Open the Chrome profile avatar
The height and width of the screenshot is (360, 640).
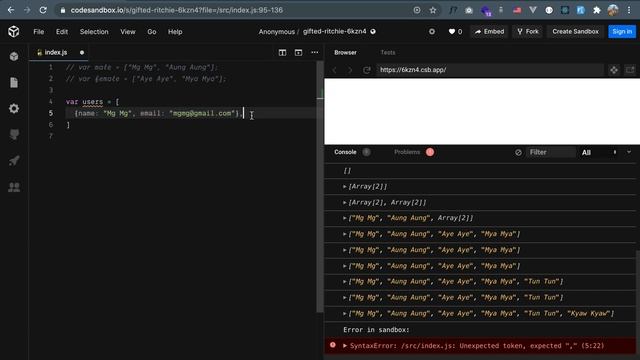pyautogui.click(x=613, y=10)
